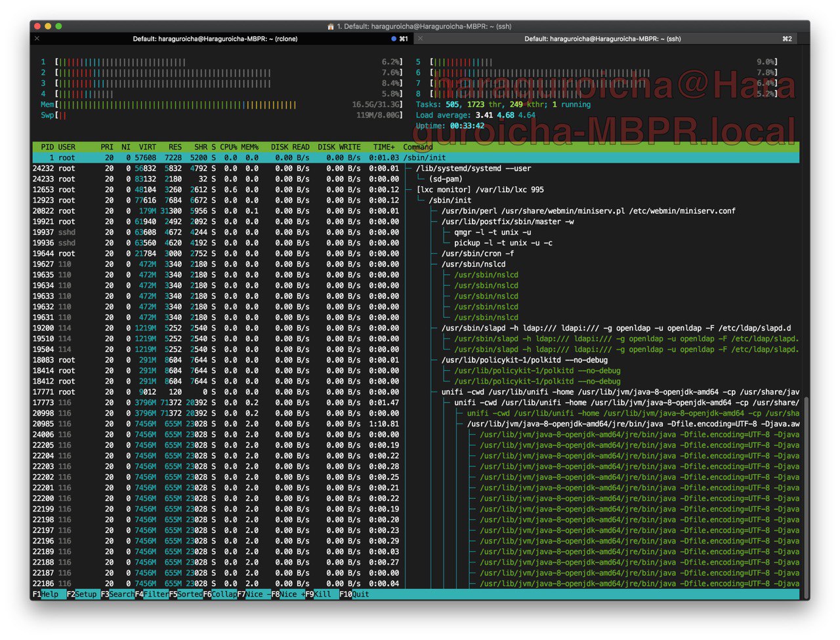Quit htop using F10 Quit
This screenshot has width=840, height=640.
click(x=354, y=594)
